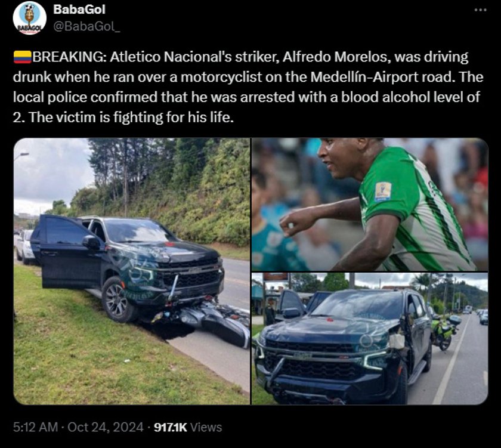This screenshot has width=501, height=448.
Task: Click the broken headlight in bottom-right photo
Action: pyautogui.click(x=396, y=341)
